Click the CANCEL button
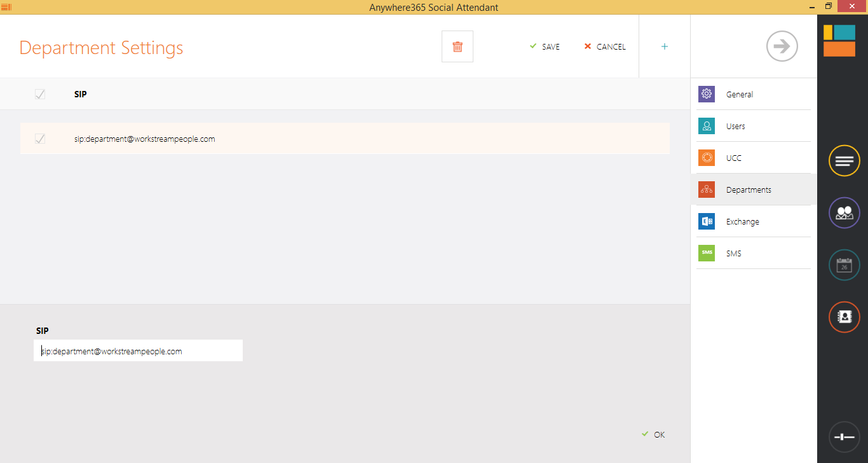The image size is (868, 463). pos(605,46)
